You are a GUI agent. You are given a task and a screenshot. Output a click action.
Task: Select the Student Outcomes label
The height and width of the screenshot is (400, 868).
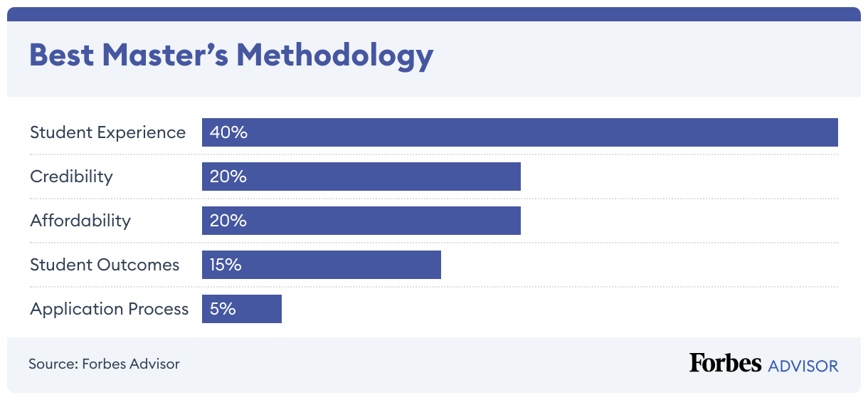105,265
